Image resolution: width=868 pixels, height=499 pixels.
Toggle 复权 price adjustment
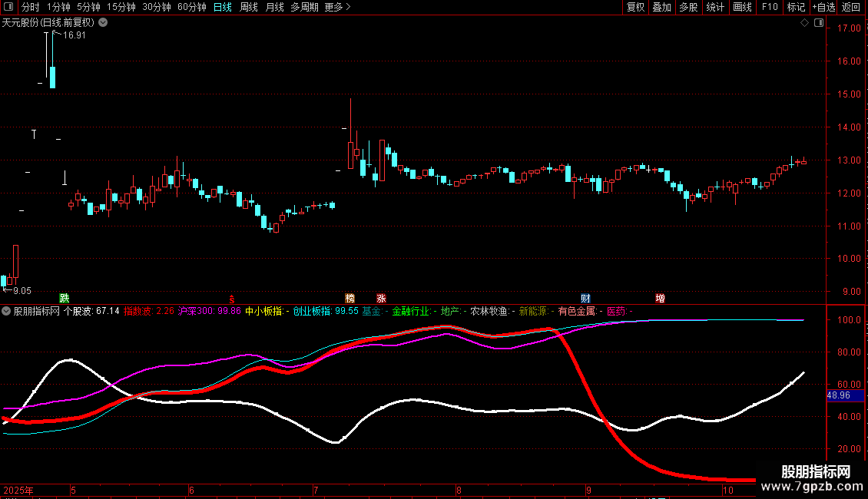(x=635, y=7)
